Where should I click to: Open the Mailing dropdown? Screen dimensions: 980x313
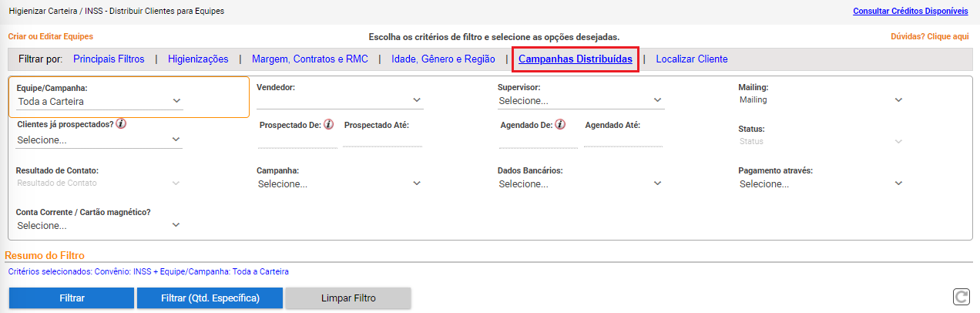(x=821, y=99)
